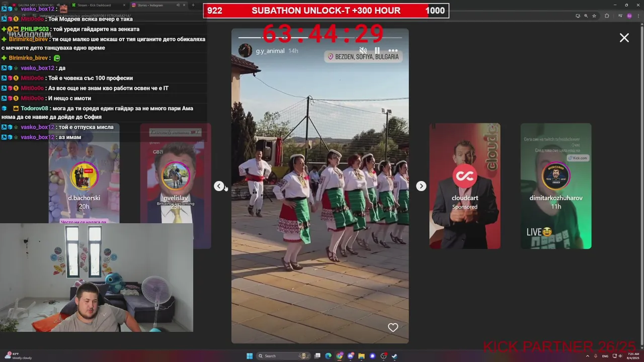Pause the playing story
The image size is (644, 362).
(377, 51)
